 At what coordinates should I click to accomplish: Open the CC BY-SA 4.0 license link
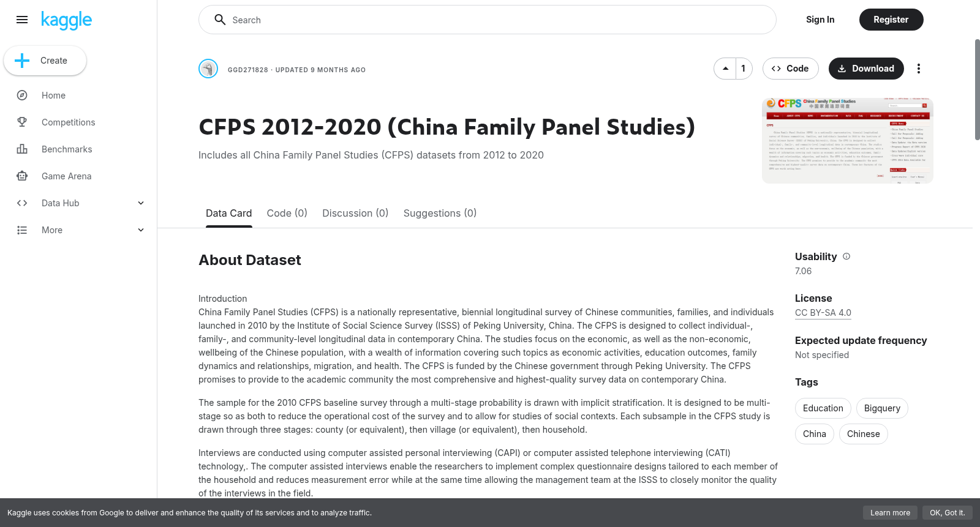823,313
